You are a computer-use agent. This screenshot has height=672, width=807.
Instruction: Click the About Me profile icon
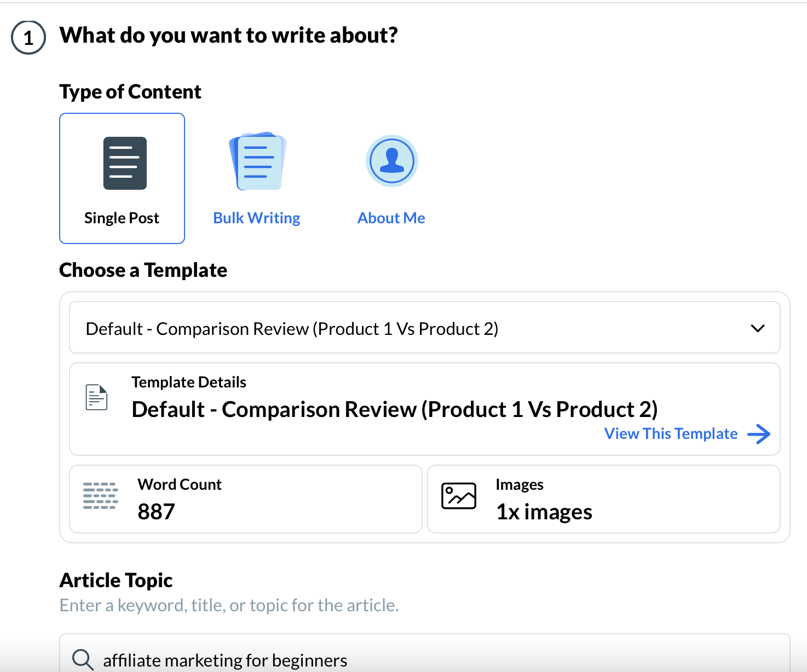point(391,161)
